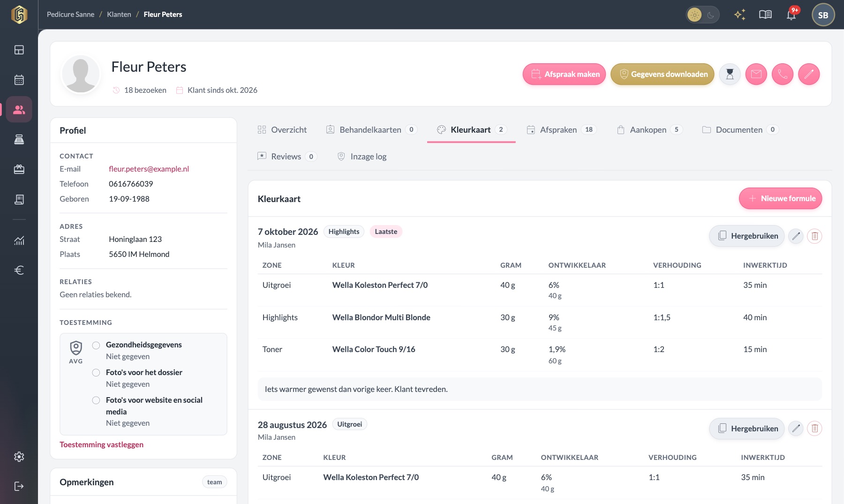Select the Foto's voor het dossier radio
844x504 pixels.
pos(96,373)
